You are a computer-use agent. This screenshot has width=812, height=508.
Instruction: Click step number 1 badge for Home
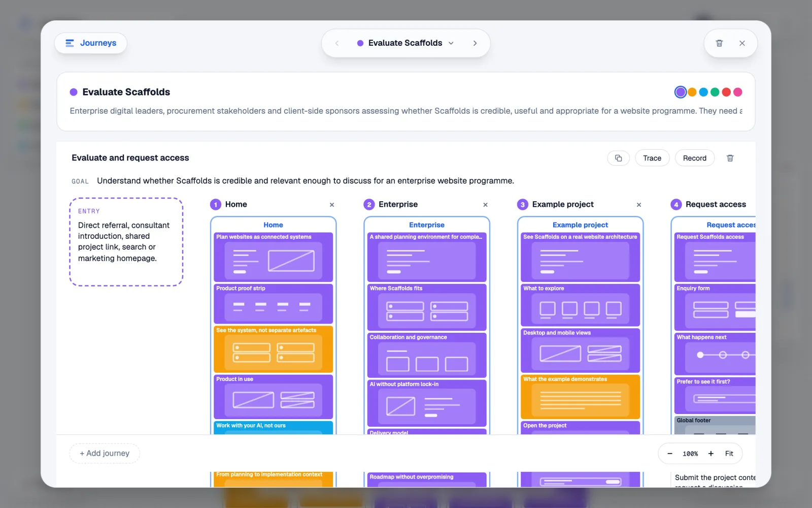(216, 205)
